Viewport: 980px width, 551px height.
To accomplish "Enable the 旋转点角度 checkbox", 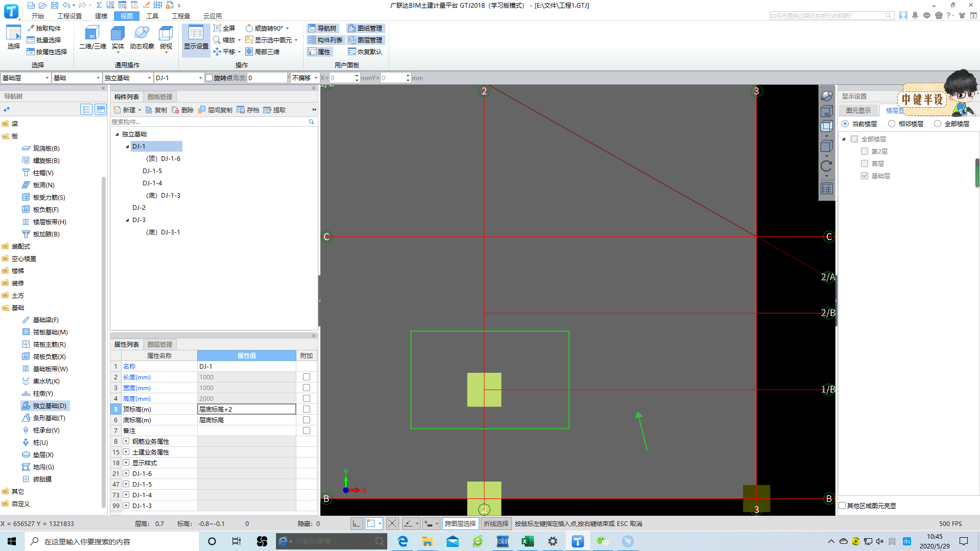I will 209,78.
